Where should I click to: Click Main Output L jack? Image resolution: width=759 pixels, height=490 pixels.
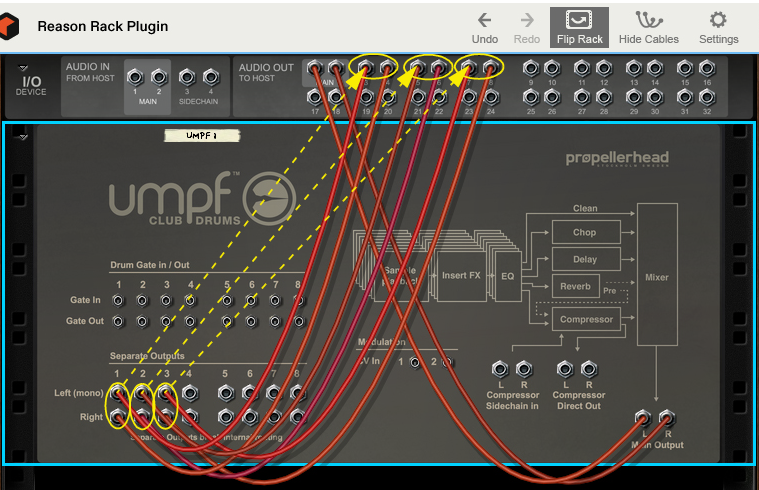pos(643,418)
